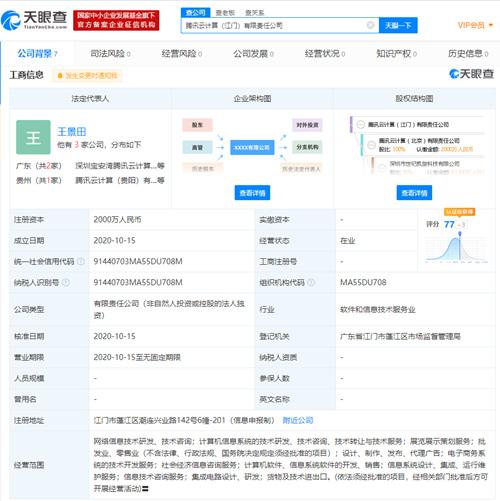Click the help icon beside 纳税人识别号

66,282
